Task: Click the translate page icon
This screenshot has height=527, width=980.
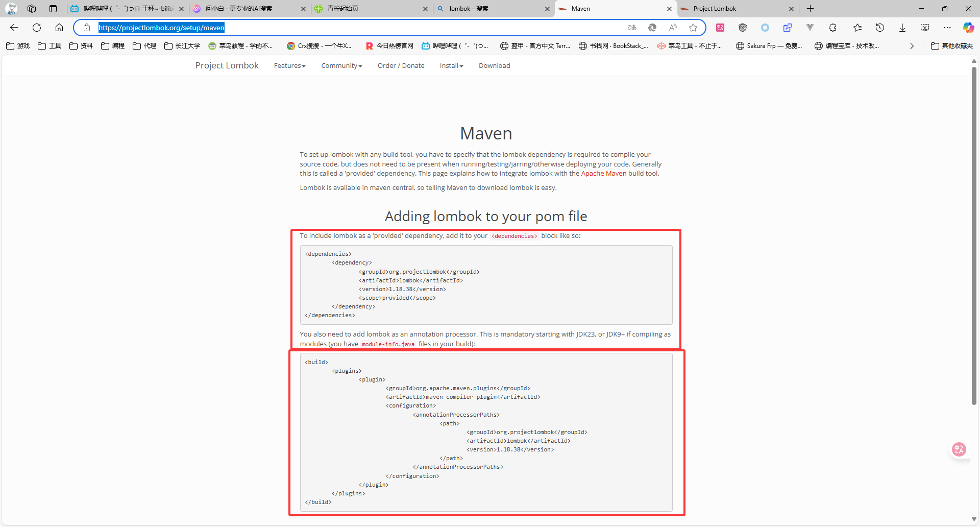Action: [x=632, y=28]
